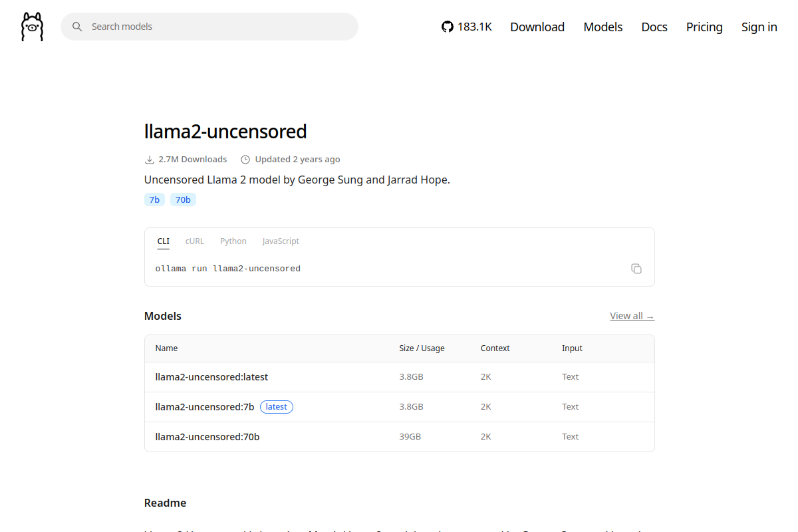Image resolution: width=798 pixels, height=532 pixels.
Task: Click the download arrow icon beside 2.7M
Action: (150, 160)
